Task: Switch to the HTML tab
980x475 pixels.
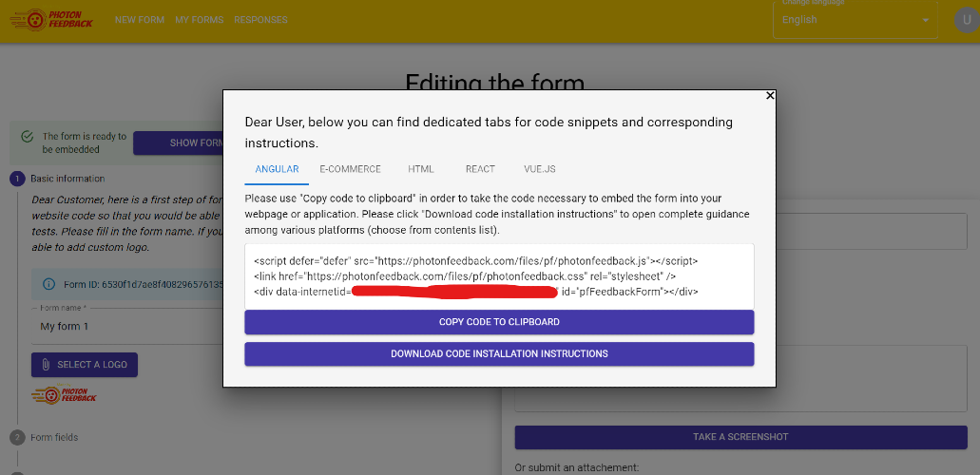Action: click(x=421, y=169)
